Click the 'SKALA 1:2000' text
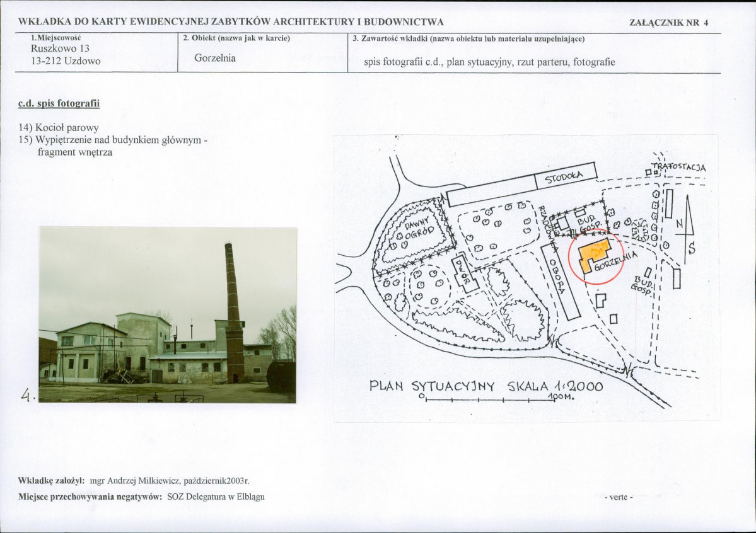 [x=555, y=386]
